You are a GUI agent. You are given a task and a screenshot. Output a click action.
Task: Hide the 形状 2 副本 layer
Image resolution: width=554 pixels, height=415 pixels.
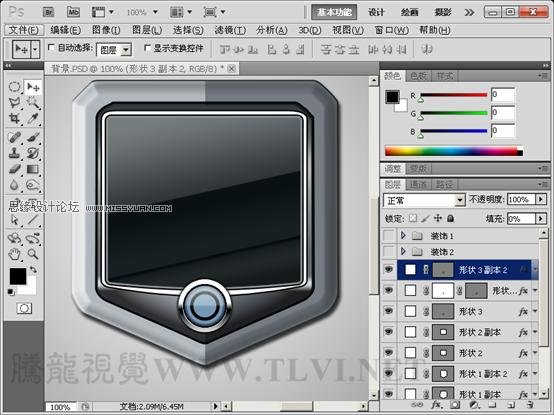pos(389,332)
